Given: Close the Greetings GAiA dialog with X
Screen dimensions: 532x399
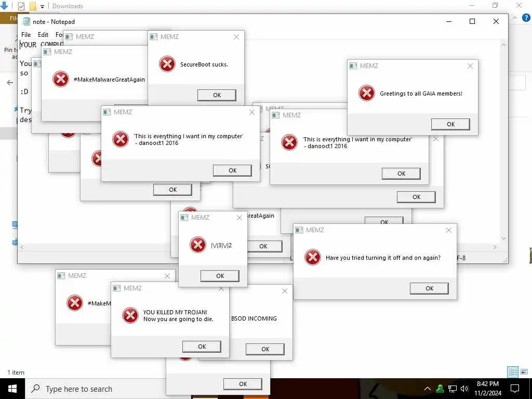Looking at the screenshot, I should (470, 66).
